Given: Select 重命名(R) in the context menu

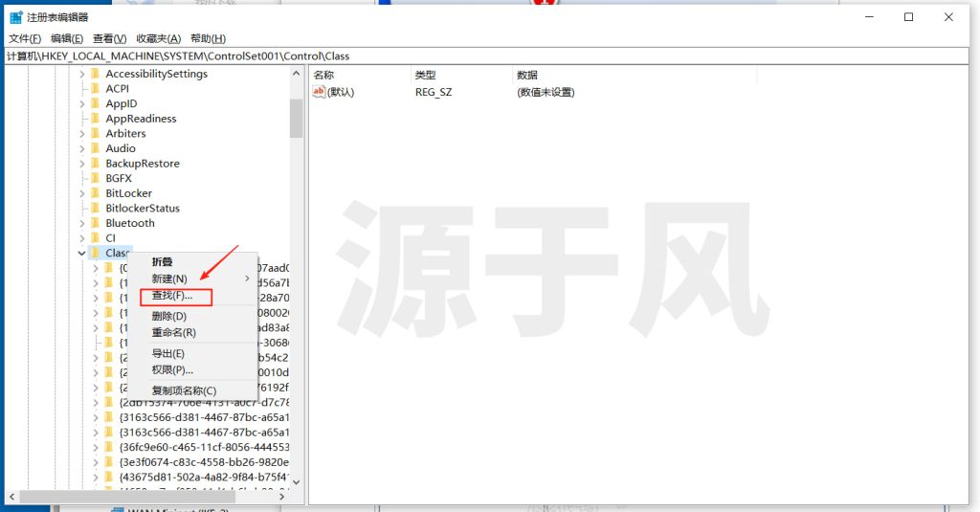Looking at the screenshot, I should coord(193,333).
